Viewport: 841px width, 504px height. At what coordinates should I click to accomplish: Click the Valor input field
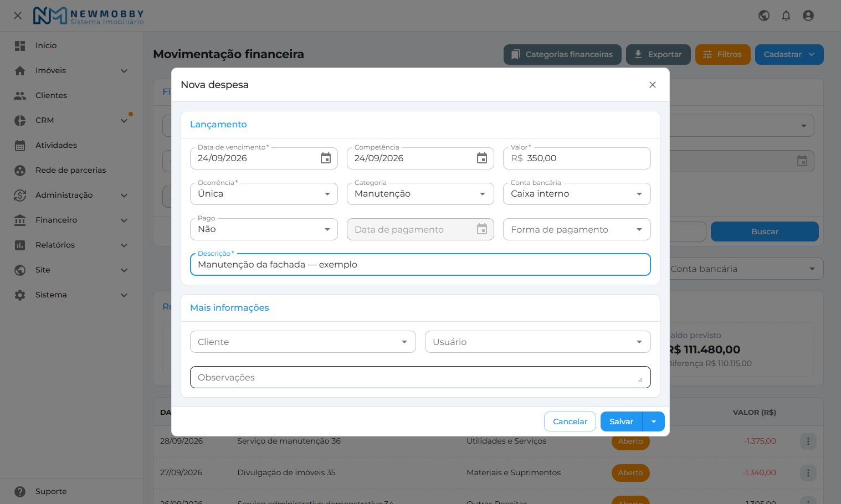pyautogui.click(x=577, y=158)
